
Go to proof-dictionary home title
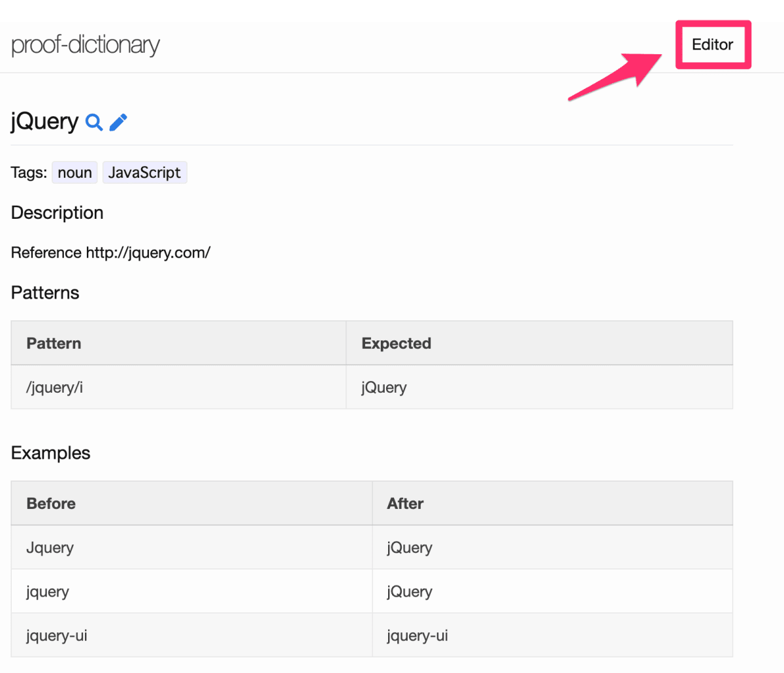[86, 45]
